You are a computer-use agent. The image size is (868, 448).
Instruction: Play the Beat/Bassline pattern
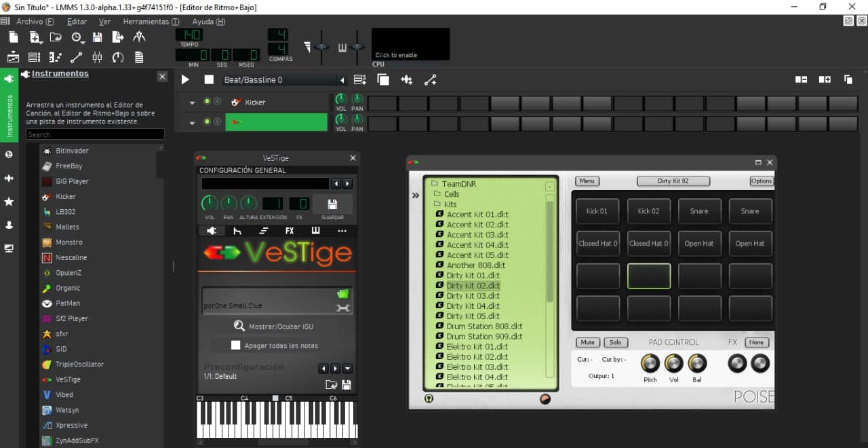click(185, 79)
